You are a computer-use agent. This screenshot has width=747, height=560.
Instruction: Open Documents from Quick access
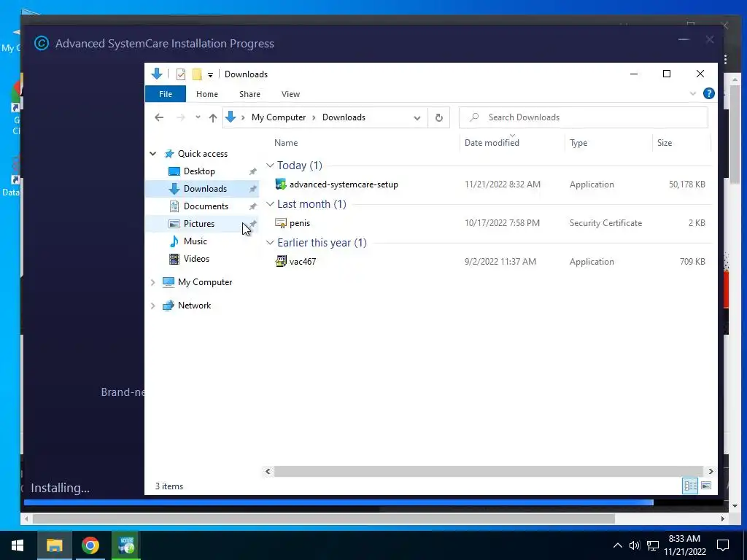tap(206, 206)
